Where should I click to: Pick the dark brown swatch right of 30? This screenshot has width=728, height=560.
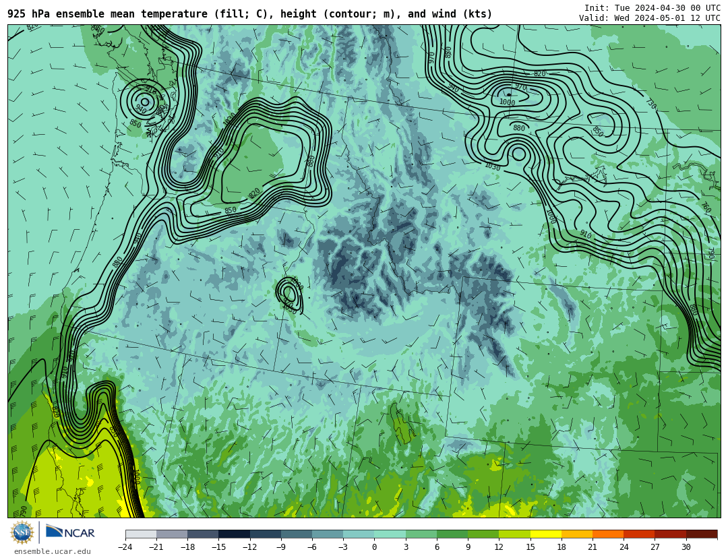(x=702, y=534)
